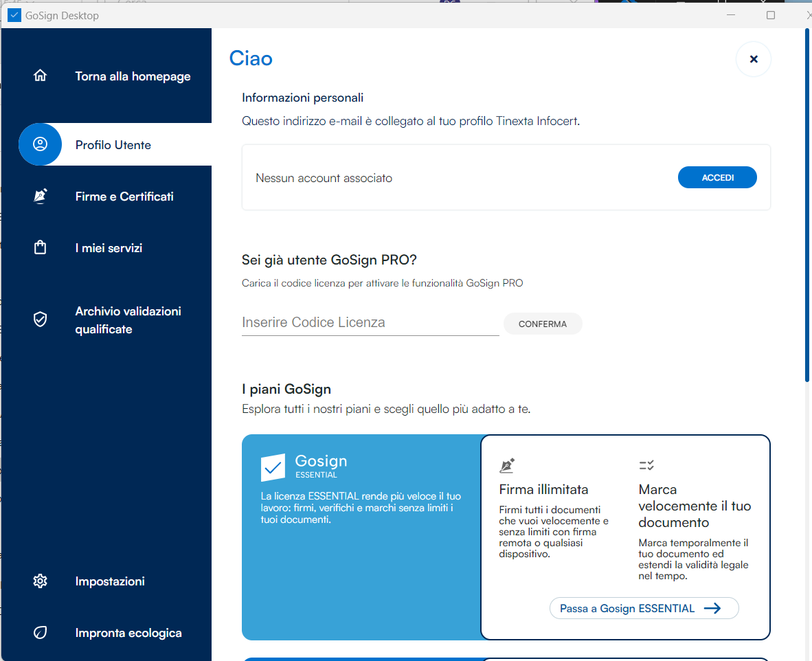Screen dimensions: 812x661
Task: Click the Profilo Utente person icon
Action: (x=40, y=144)
